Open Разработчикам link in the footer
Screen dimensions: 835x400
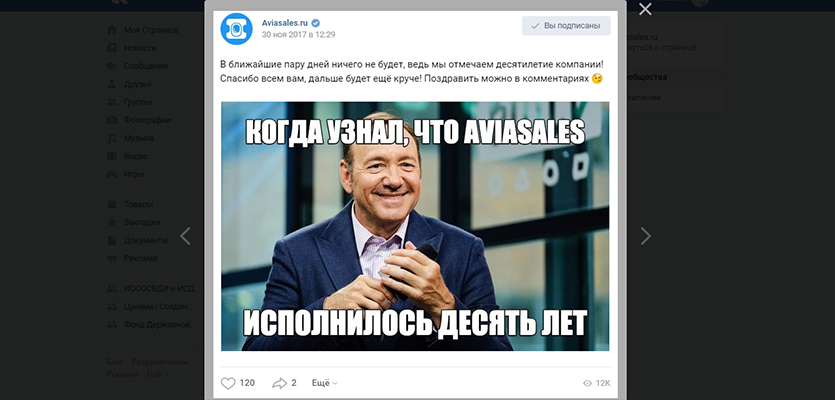160,362
